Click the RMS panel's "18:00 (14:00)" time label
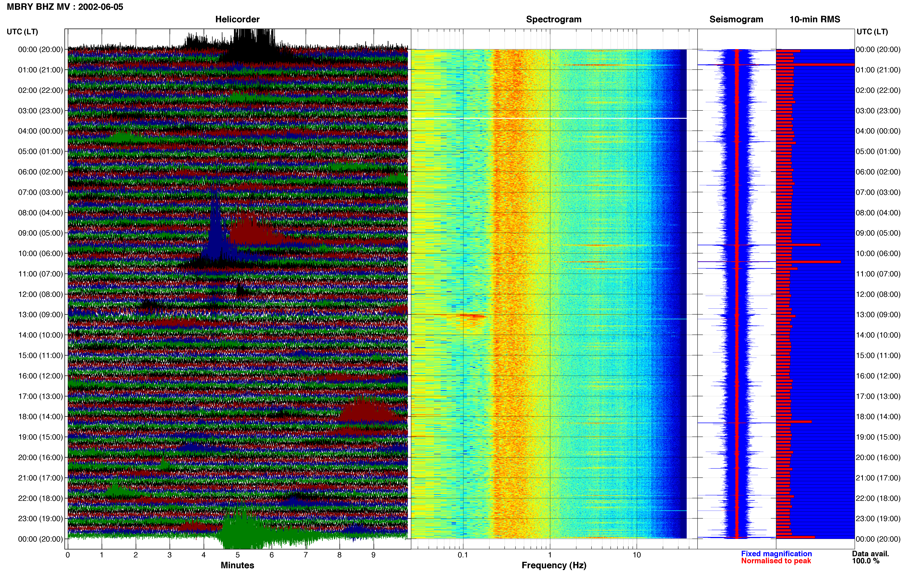The height and width of the screenshot is (578, 924). point(878,417)
